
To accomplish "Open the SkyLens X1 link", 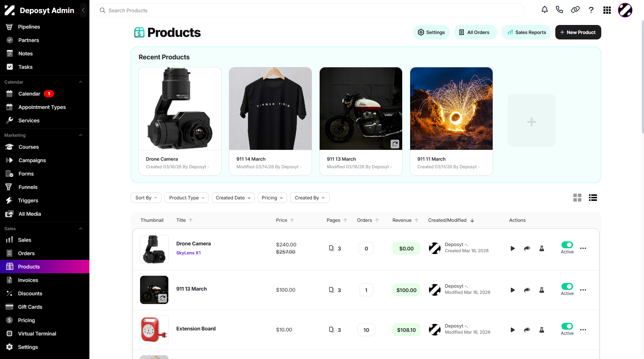I will tap(188, 253).
